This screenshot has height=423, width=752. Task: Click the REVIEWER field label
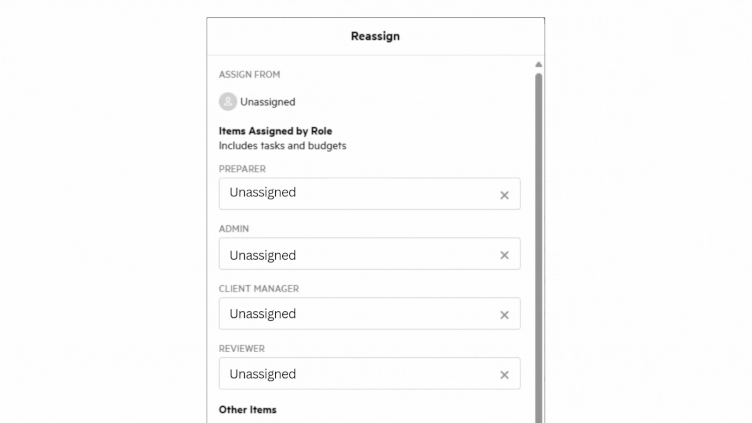point(241,349)
